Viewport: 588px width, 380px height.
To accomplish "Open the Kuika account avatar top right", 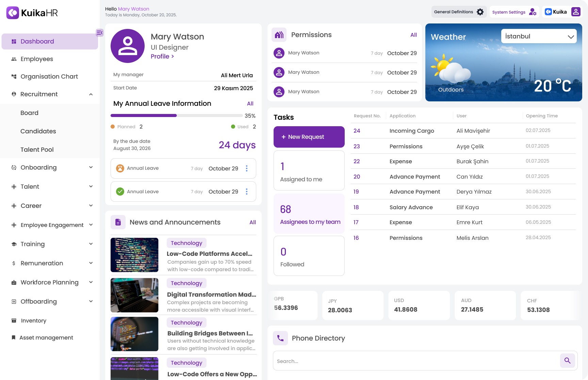I will pyautogui.click(x=576, y=12).
